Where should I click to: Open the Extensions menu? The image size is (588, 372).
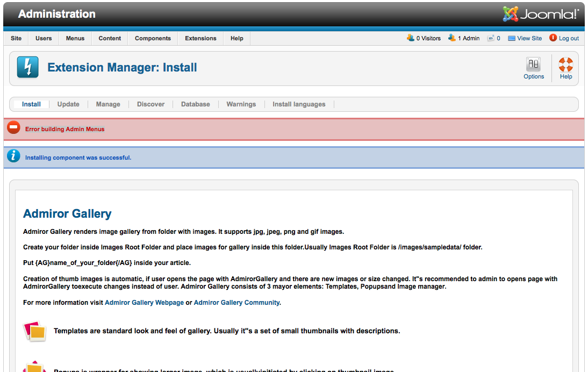200,38
